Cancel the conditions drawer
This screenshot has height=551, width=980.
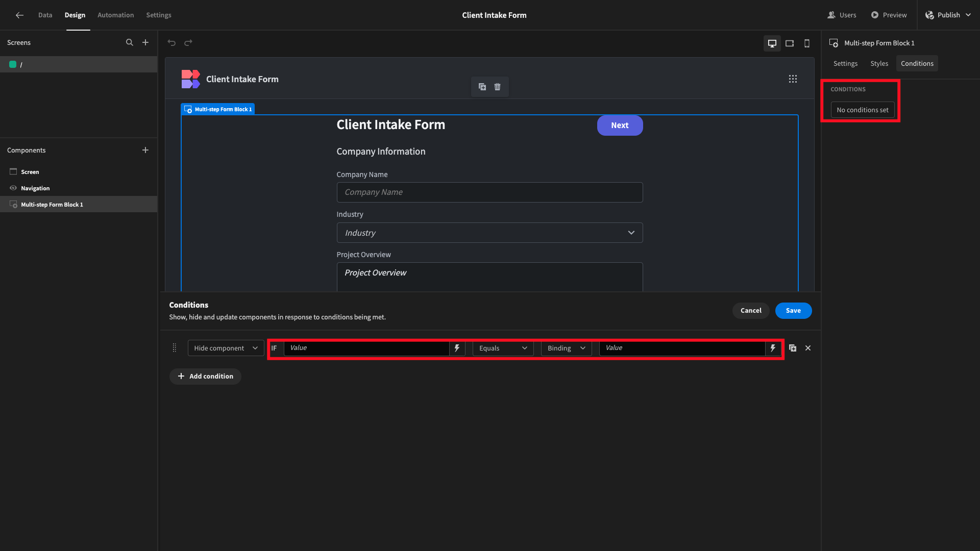[751, 311]
